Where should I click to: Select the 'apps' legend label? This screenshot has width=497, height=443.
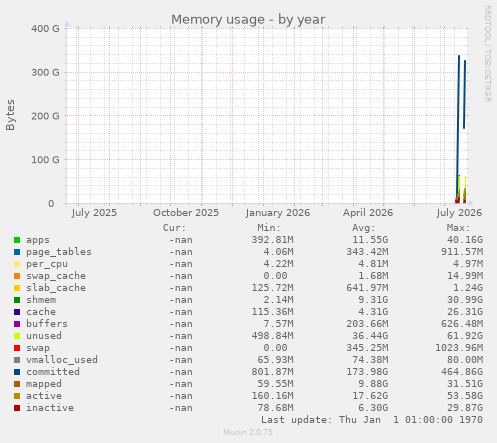click(x=38, y=240)
